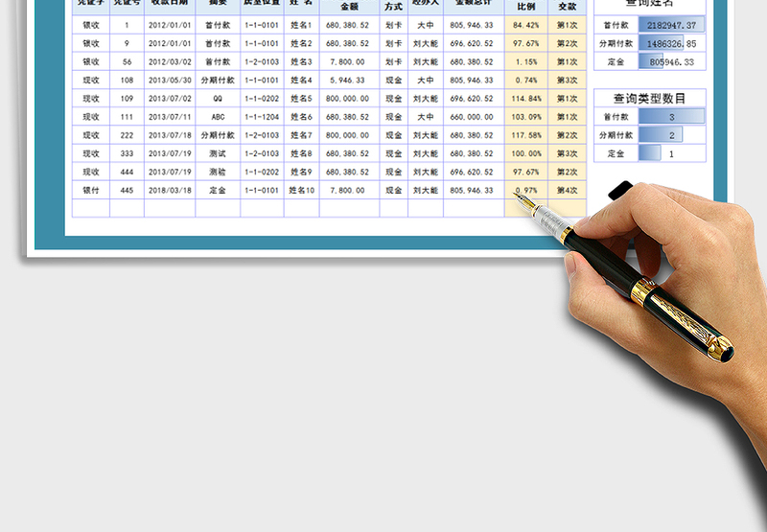
Task: Select the count bar showing 2
Action: [671, 135]
